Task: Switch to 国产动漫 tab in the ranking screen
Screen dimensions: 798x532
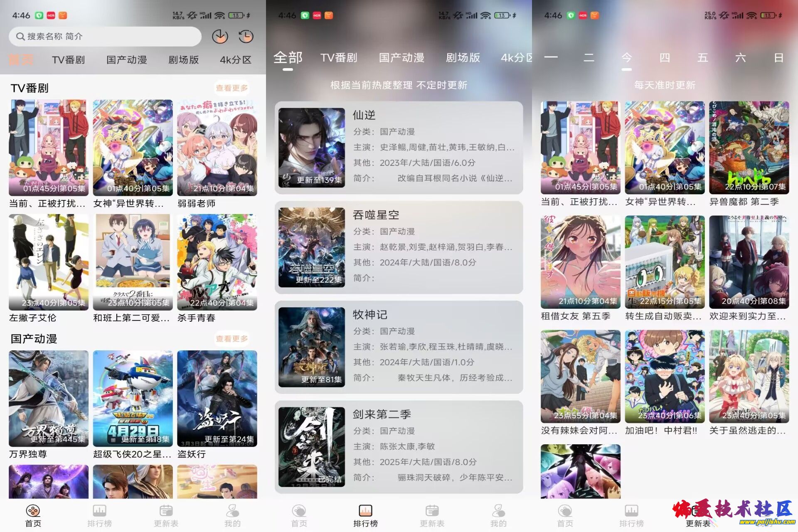Action: pyautogui.click(x=401, y=58)
